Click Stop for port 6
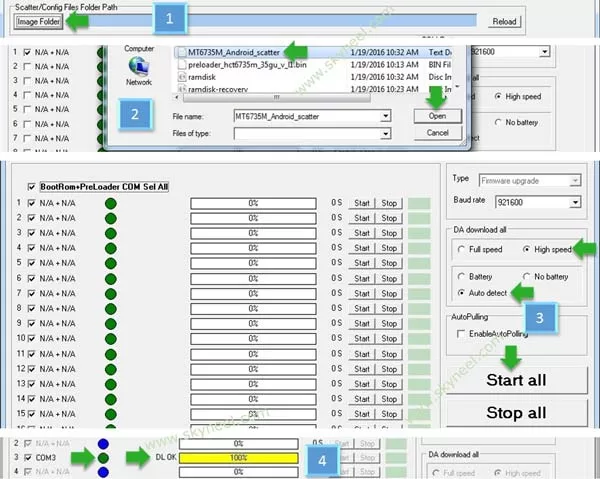 pyautogui.click(x=389, y=279)
